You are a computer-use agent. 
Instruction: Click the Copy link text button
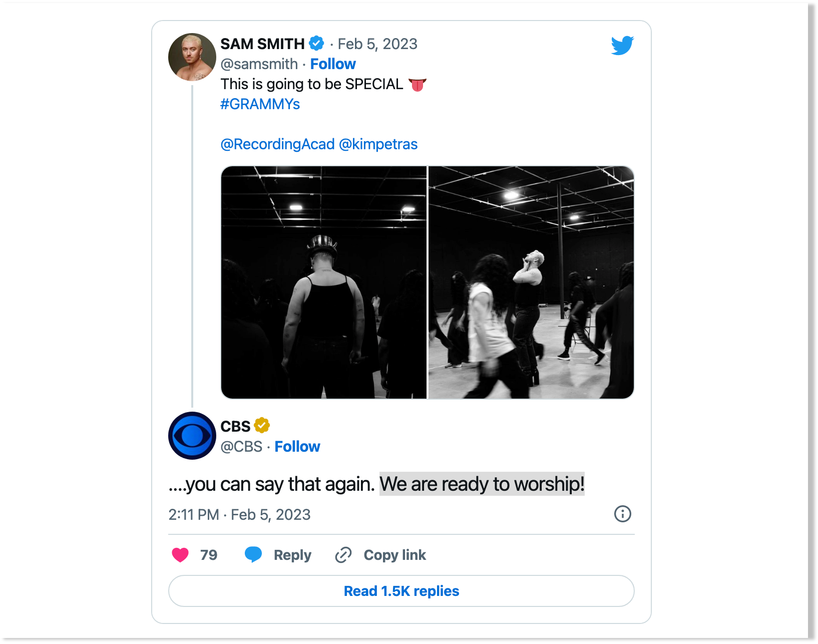click(x=395, y=555)
